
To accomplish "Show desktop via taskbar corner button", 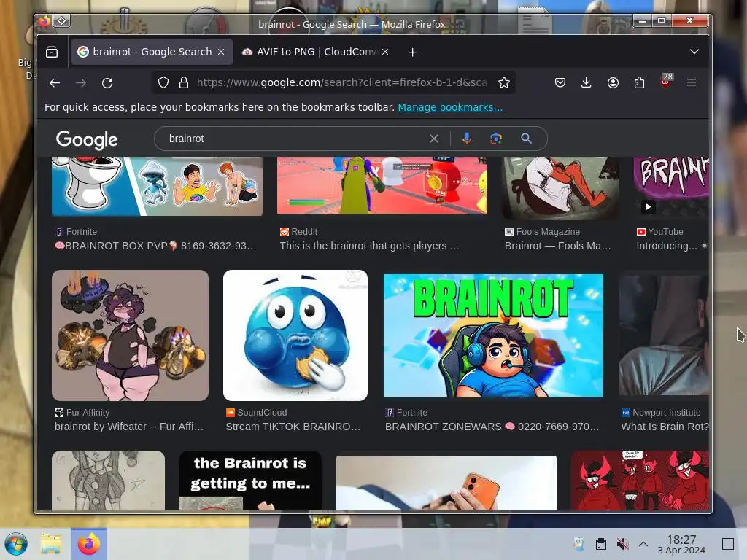I will [728, 544].
